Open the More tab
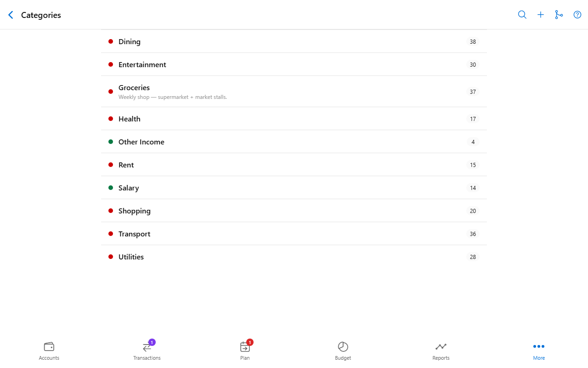The width and height of the screenshot is (588, 368). coord(539,351)
